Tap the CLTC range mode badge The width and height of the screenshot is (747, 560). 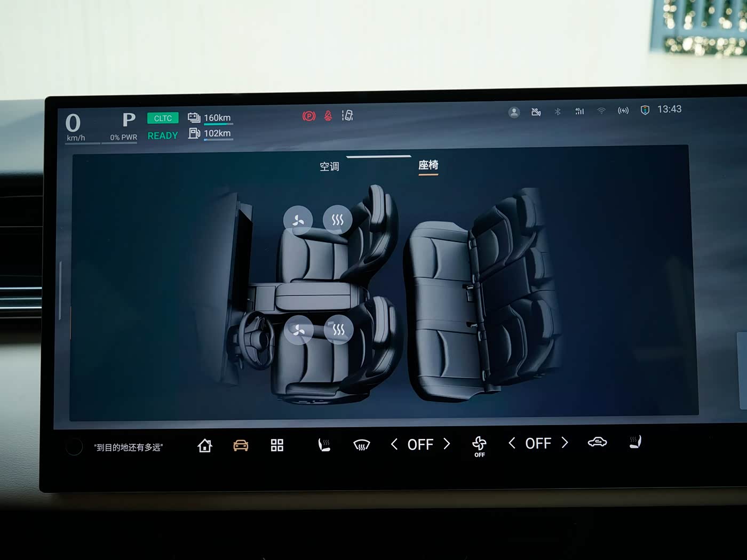pyautogui.click(x=163, y=118)
